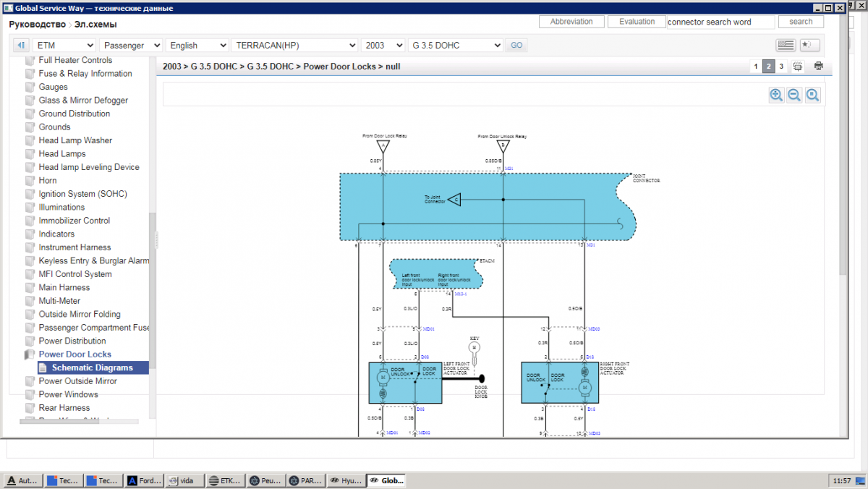
Task: Click the fit-to-window zoom icon
Action: [812, 95]
